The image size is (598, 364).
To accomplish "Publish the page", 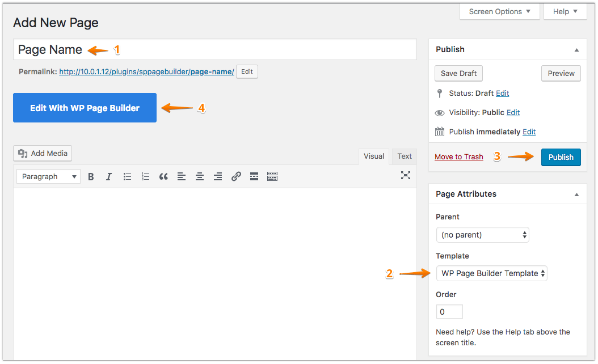I will point(561,157).
